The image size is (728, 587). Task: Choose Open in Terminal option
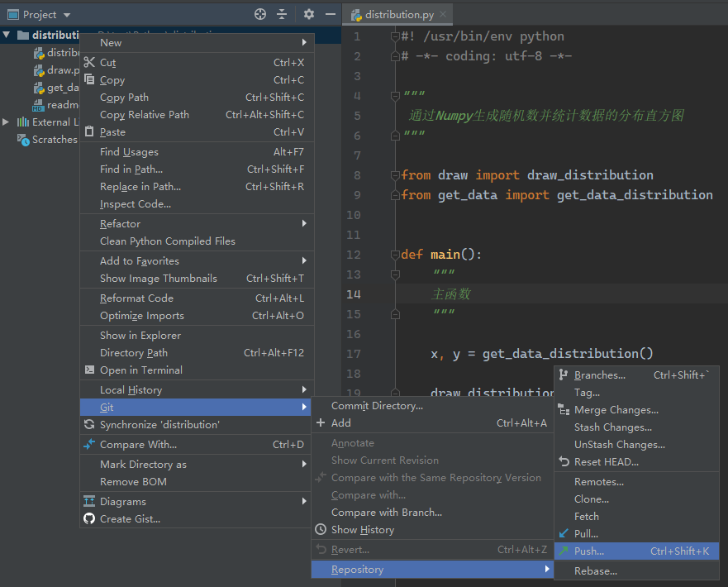[x=140, y=370]
